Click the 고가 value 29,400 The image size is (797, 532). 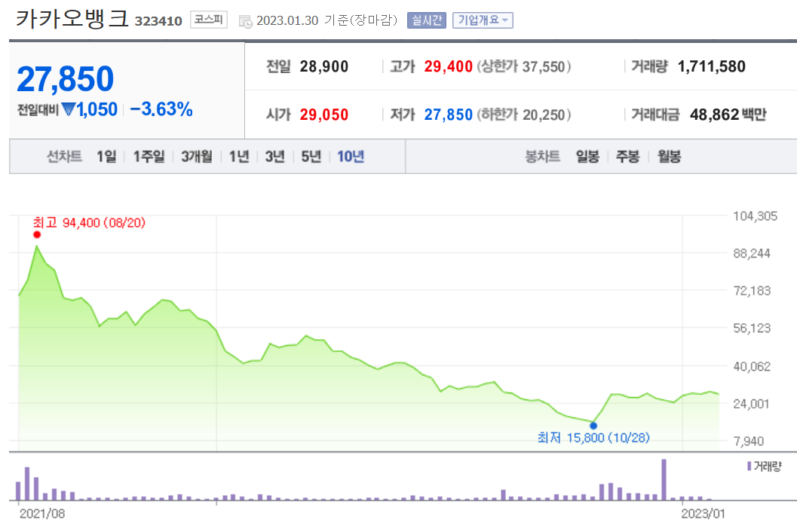point(449,66)
